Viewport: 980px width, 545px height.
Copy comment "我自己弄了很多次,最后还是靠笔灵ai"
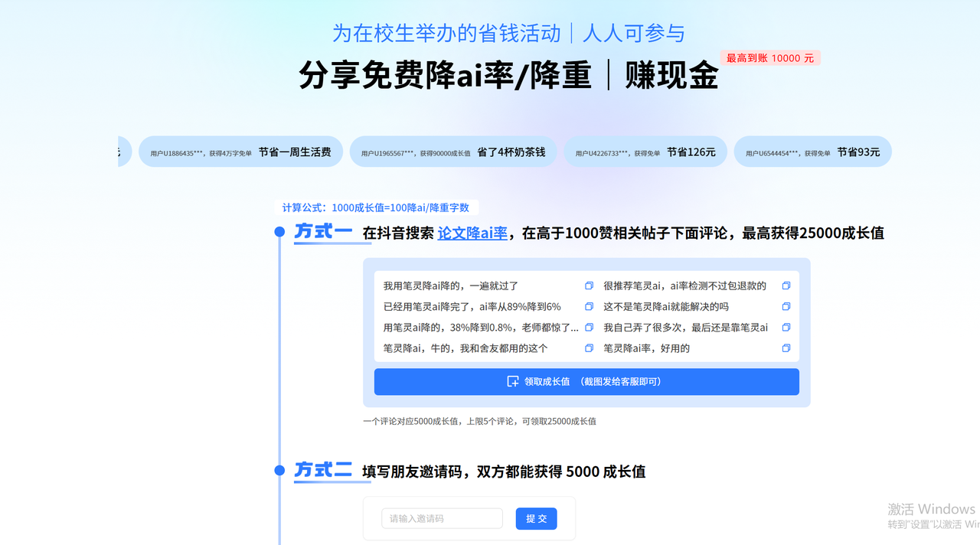pyautogui.click(x=786, y=327)
